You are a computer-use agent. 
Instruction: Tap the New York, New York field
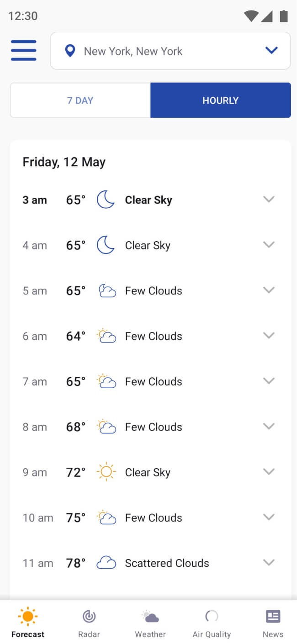point(170,51)
